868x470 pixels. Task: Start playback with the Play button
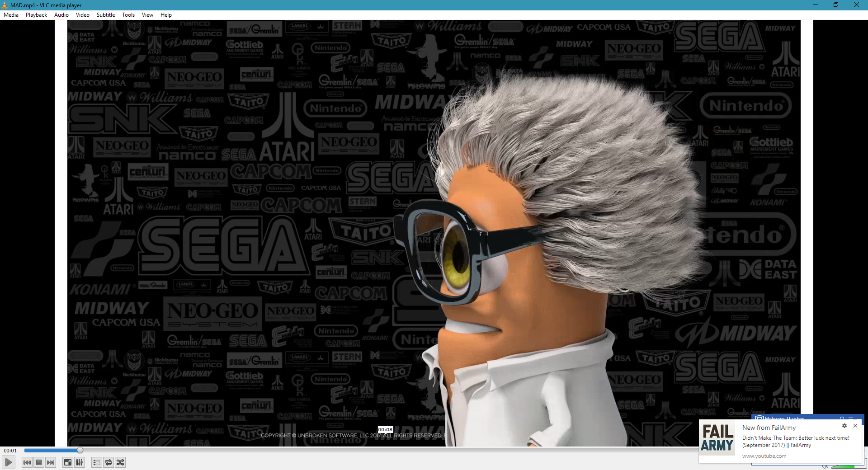point(9,462)
